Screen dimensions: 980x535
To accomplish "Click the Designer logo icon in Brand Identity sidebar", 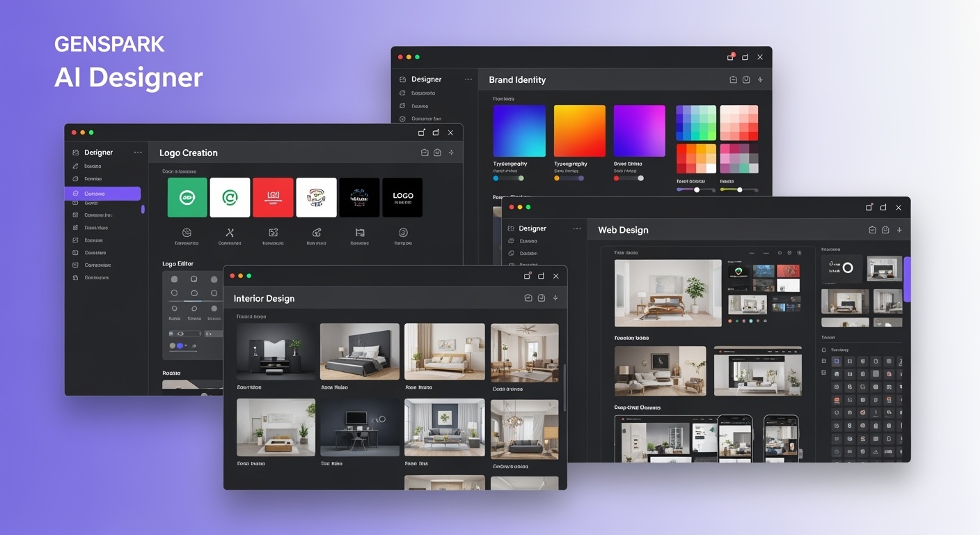I will pos(402,80).
